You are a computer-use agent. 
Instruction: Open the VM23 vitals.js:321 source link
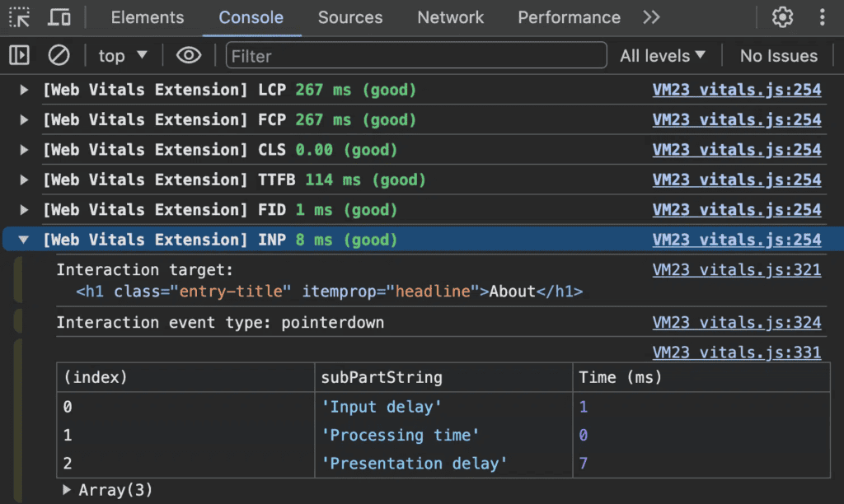736,269
